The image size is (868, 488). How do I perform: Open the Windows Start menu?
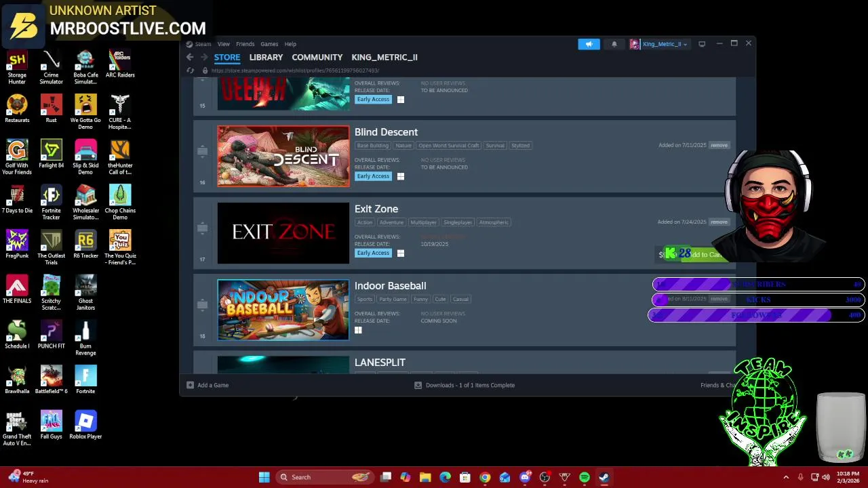(264, 477)
